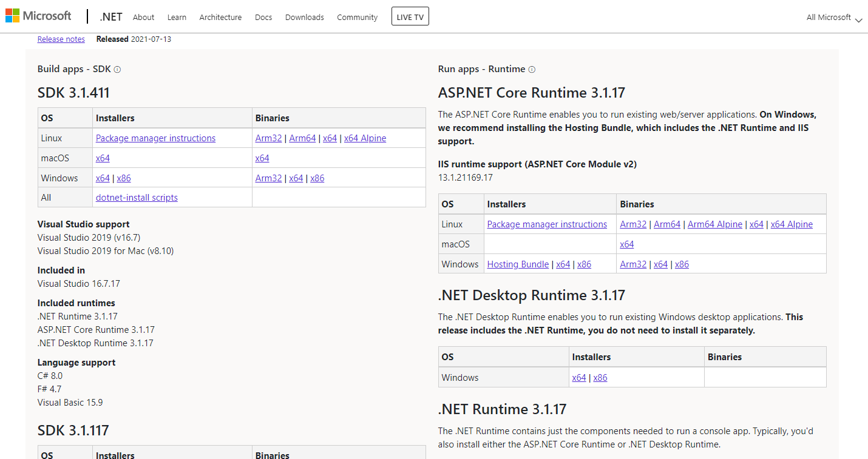The height and width of the screenshot is (459, 868).
Task: Open the Architecture navigation item
Action: tap(220, 18)
